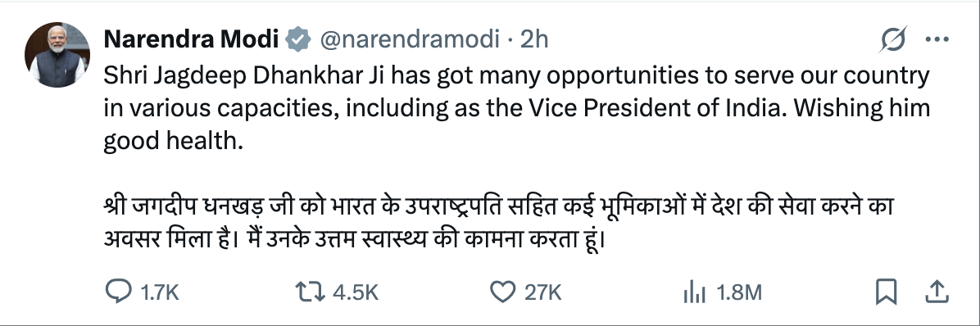The height and width of the screenshot is (326, 980).
Task: Click the 27K likes count
Action: click(x=542, y=292)
